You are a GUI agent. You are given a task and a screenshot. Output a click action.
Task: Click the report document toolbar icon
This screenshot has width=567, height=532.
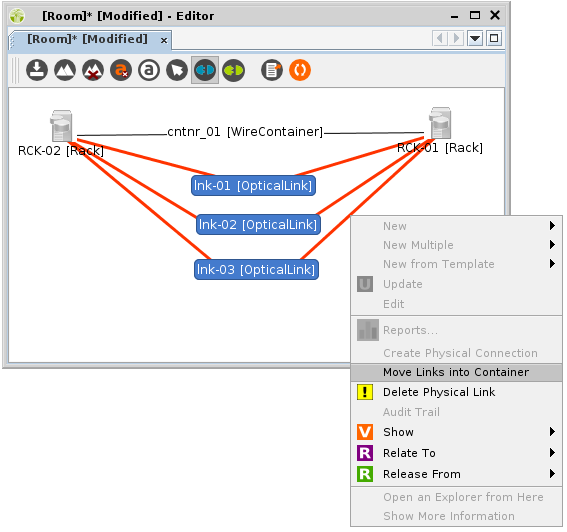click(x=272, y=70)
